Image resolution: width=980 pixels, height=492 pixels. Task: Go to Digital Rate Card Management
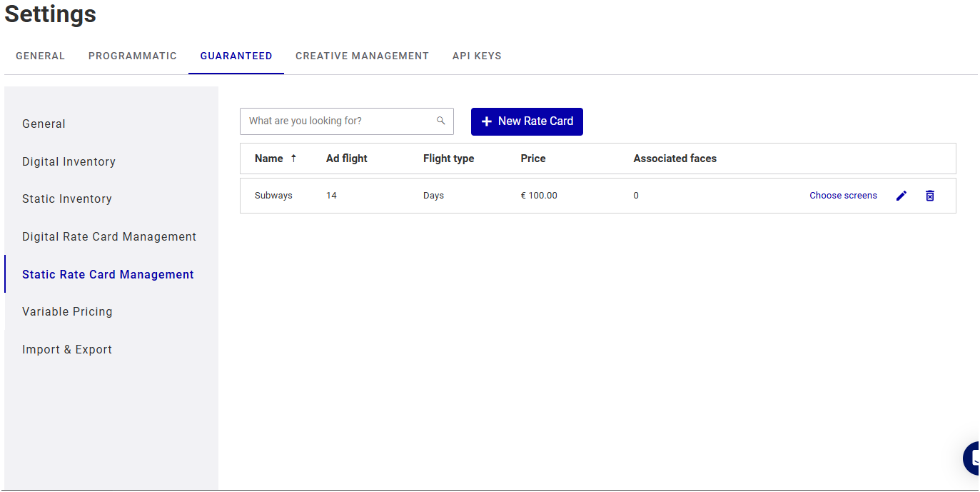(x=109, y=236)
